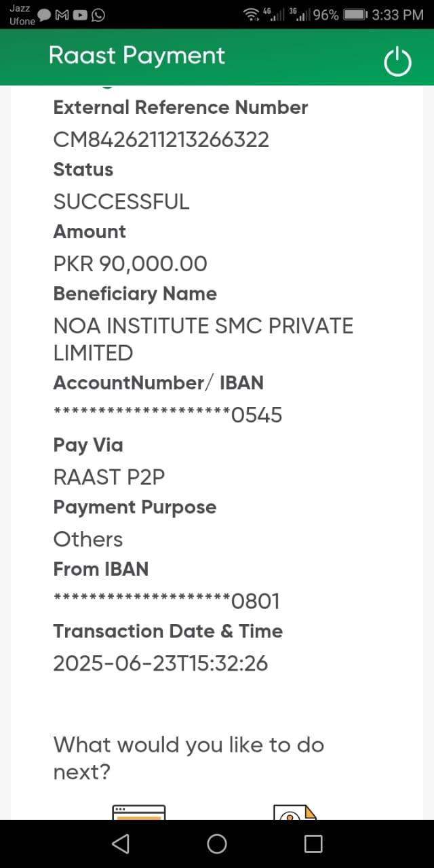The image size is (434, 868).
Task: Tap the SUCCESSFUL status text
Action: coord(121,201)
